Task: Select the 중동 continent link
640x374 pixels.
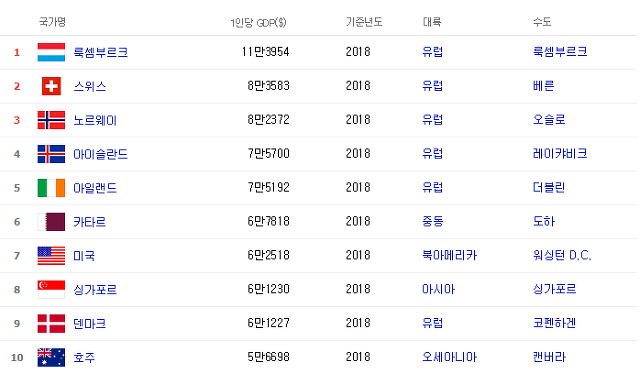Action: coord(433,221)
